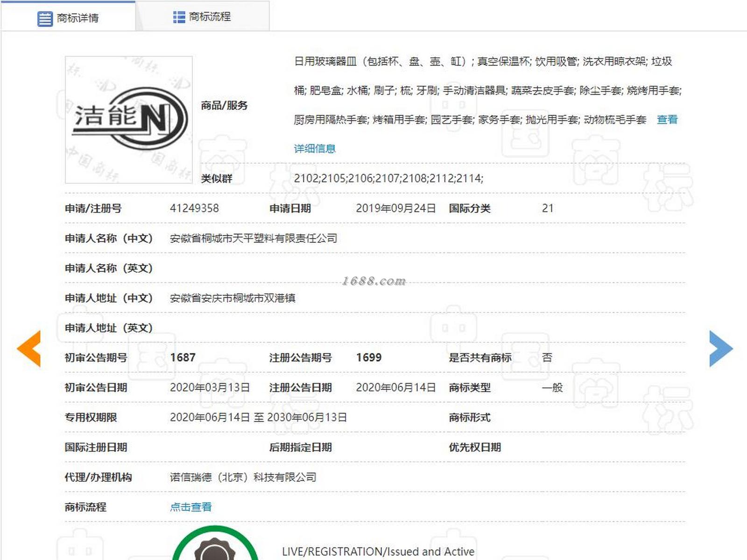This screenshot has width=747, height=560.
Task: Select shared trademark value 否
Action: point(547,357)
